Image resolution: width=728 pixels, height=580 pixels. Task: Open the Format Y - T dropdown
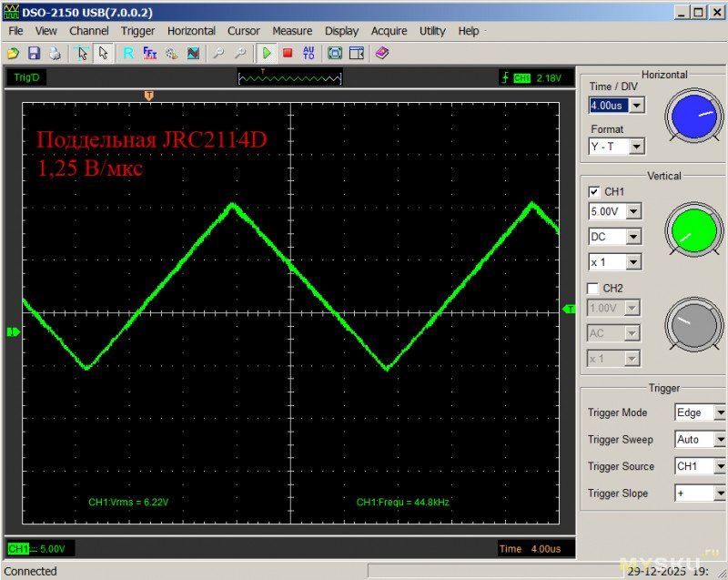coord(636,147)
